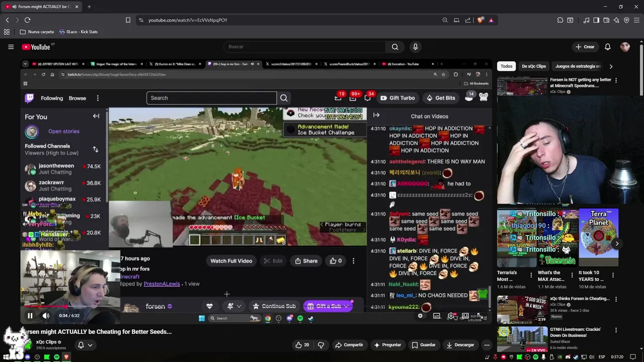
Task: Go back in browser history
Action: [7, 20]
